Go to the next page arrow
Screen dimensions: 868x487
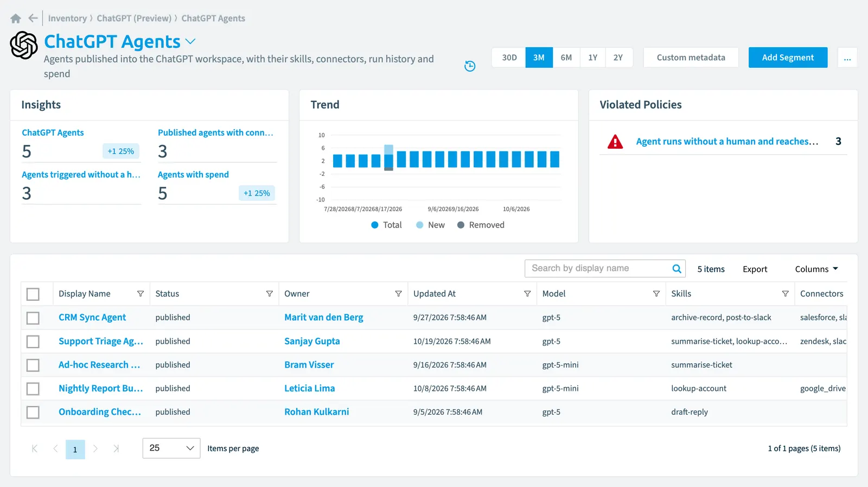tap(95, 448)
